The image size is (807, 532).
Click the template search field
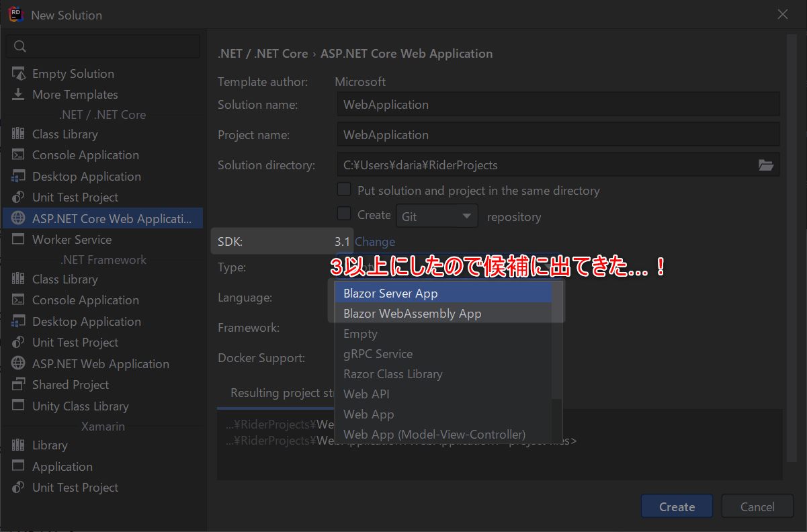tap(103, 46)
